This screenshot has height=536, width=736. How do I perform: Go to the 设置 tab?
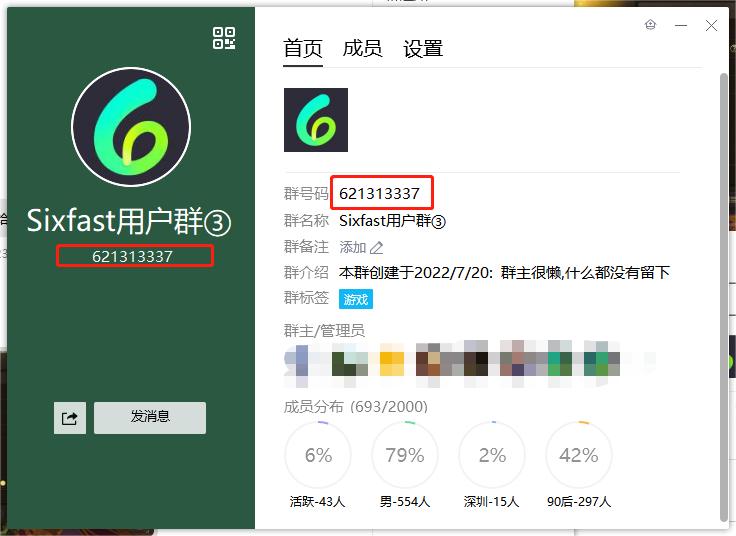[423, 48]
